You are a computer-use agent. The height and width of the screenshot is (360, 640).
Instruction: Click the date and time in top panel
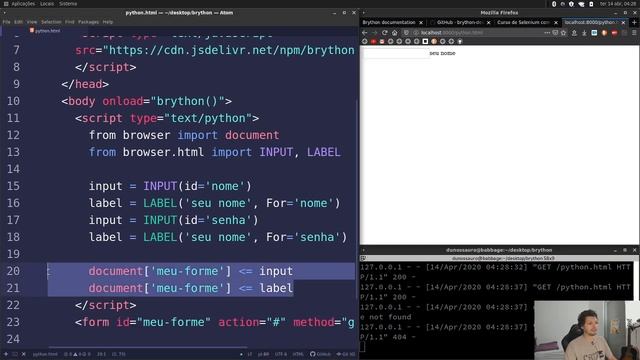click(618, 4)
